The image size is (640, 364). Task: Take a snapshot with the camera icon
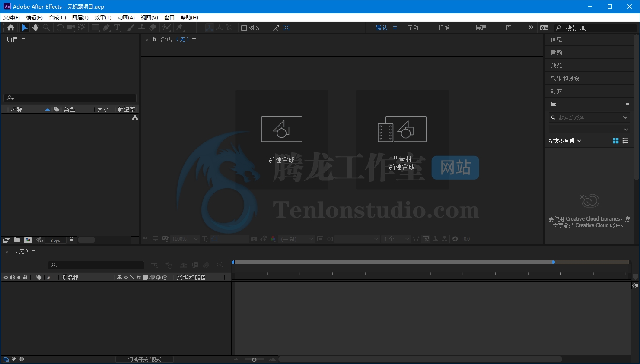point(254,239)
